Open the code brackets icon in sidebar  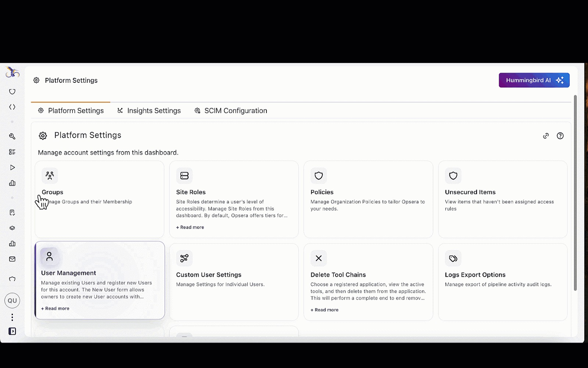(x=12, y=107)
